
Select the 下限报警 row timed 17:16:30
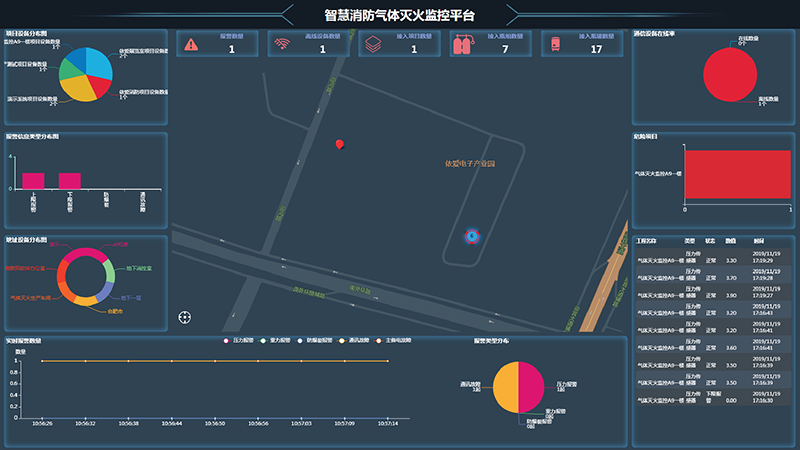pos(713,397)
